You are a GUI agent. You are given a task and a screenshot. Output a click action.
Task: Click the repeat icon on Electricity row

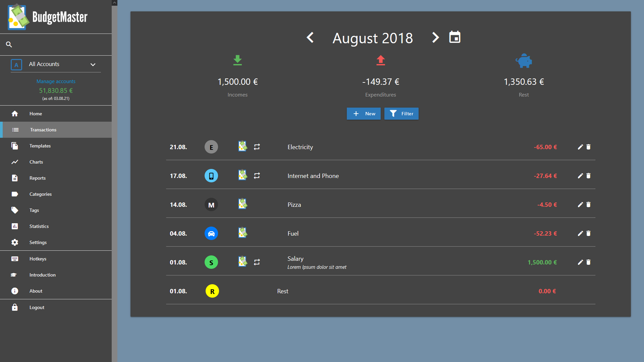pyautogui.click(x=257, y=147)
